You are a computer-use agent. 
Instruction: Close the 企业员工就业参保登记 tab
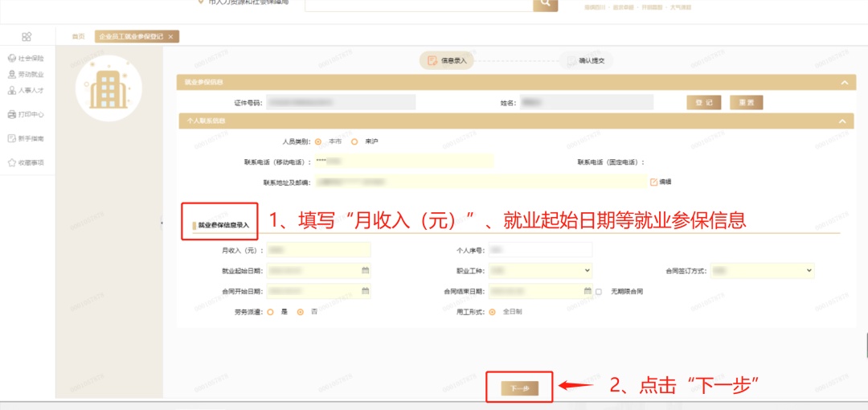click(x=171, y=37)
